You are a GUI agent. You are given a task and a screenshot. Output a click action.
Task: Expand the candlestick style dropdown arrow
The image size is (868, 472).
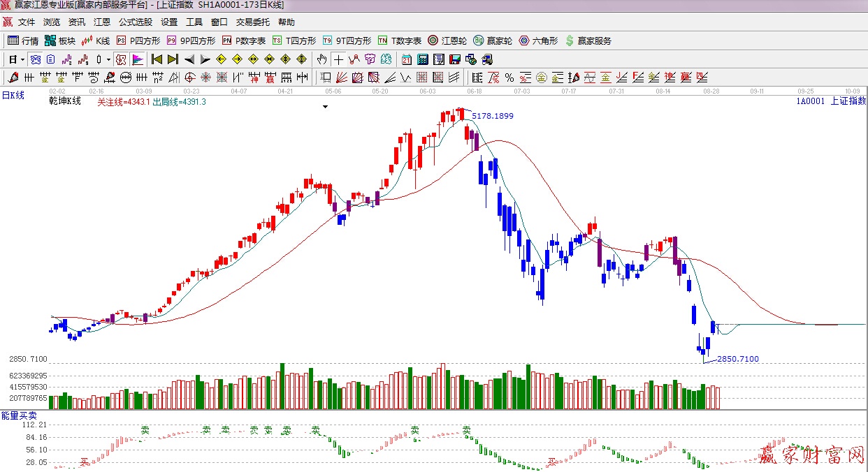coord(108,59)
